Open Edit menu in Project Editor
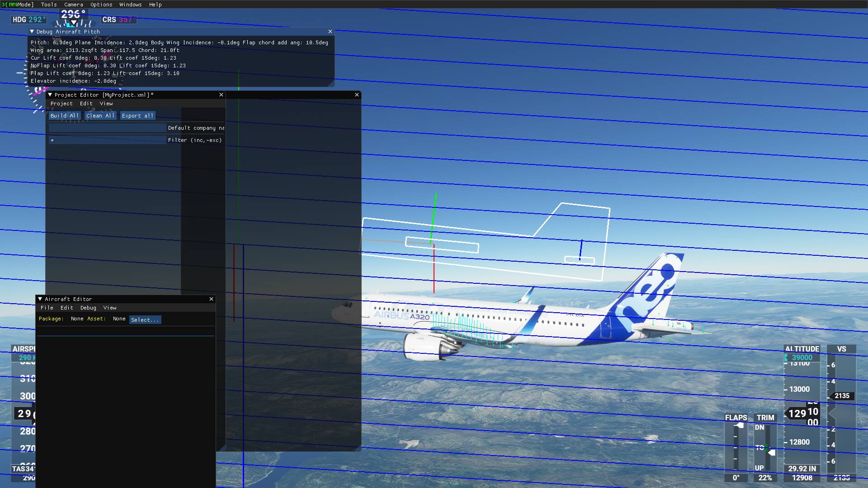The image size is (868, 488). coord(86,103)
